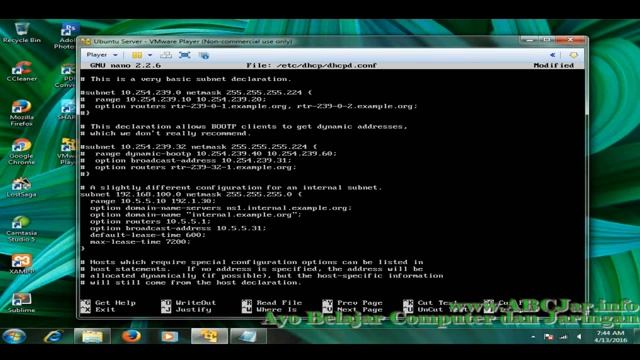Select the Adobe Photoshop desktop icon
The height and width of the screenshot is (360, 640).
pyautogui.click(x=67, y=36)
